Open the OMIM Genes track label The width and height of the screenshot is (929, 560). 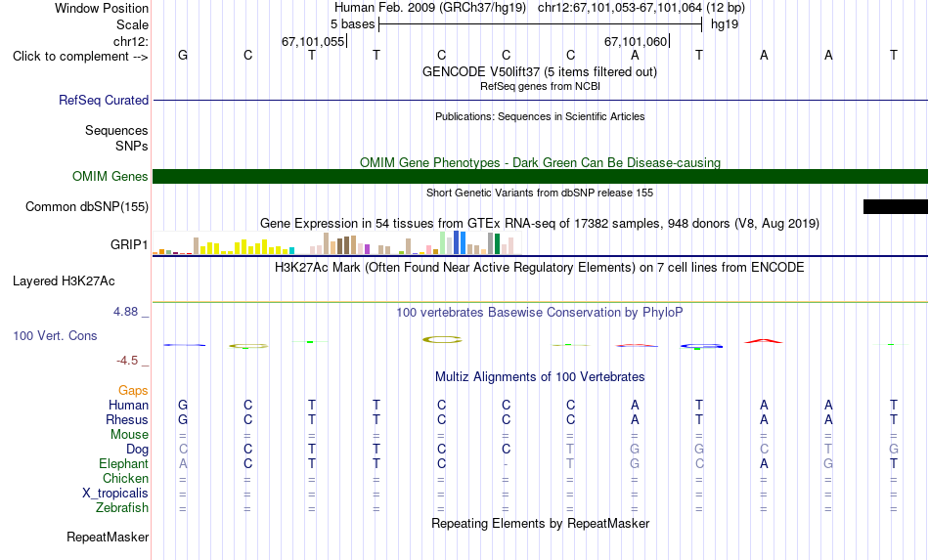pyautogui.click(x=110, y=177)
